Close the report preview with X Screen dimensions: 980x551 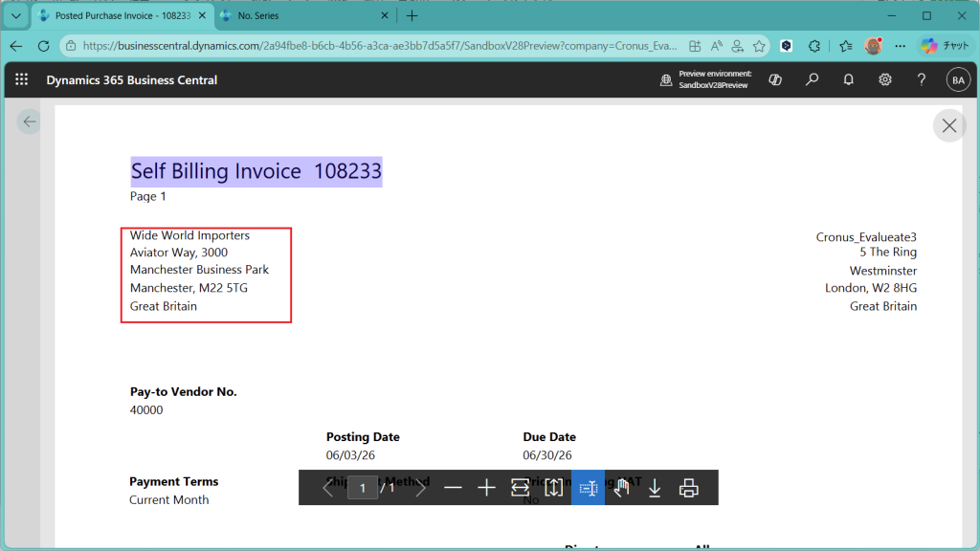948,125
